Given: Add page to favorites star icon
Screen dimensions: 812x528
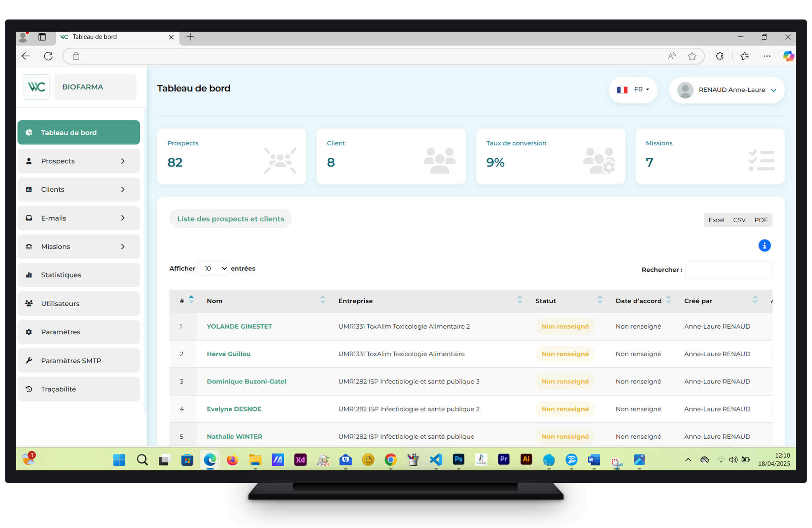Looking at the screenshot, I should coord(692,56).
